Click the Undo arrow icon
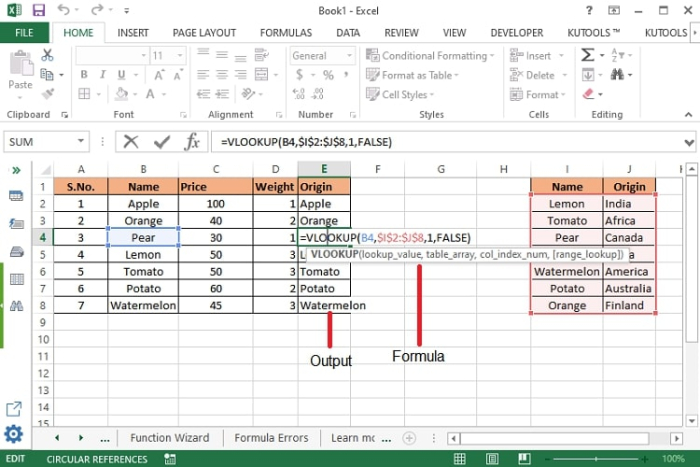This screenshot has height=467, width=700. pos(64,10)
